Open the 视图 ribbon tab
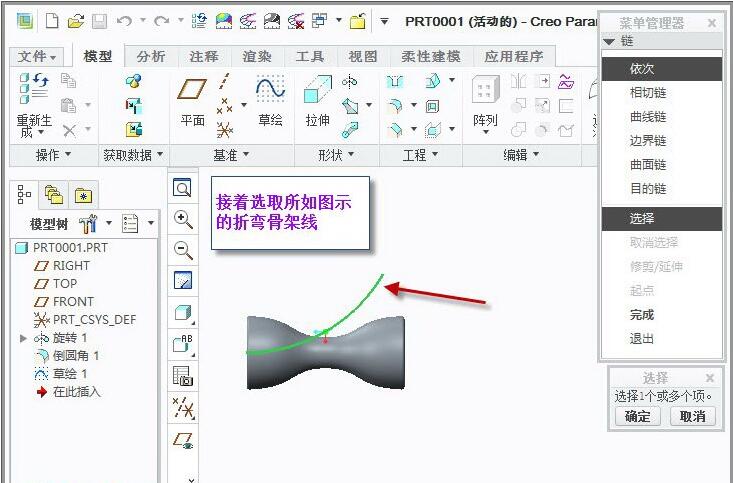 [363, 56]
